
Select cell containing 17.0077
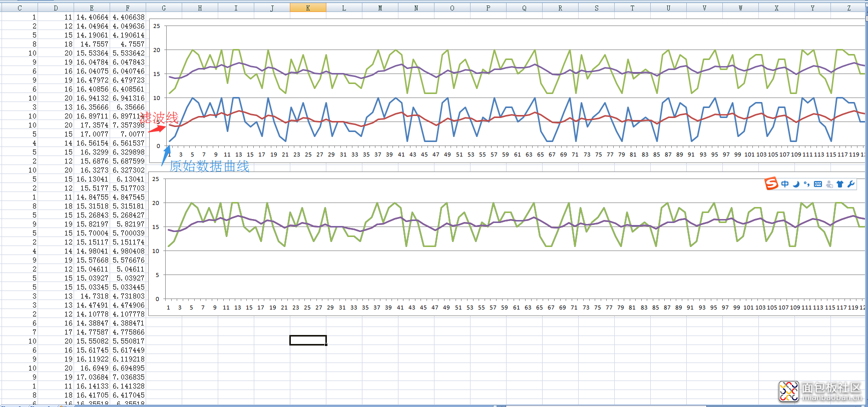click(92, 134)
